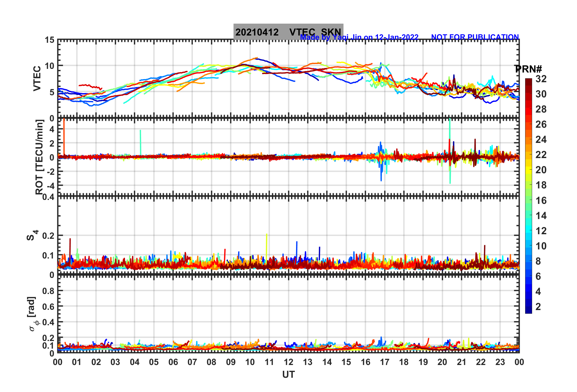
Task: Click tick label 15 on the VTEC axis
Action: click(50, 40)
